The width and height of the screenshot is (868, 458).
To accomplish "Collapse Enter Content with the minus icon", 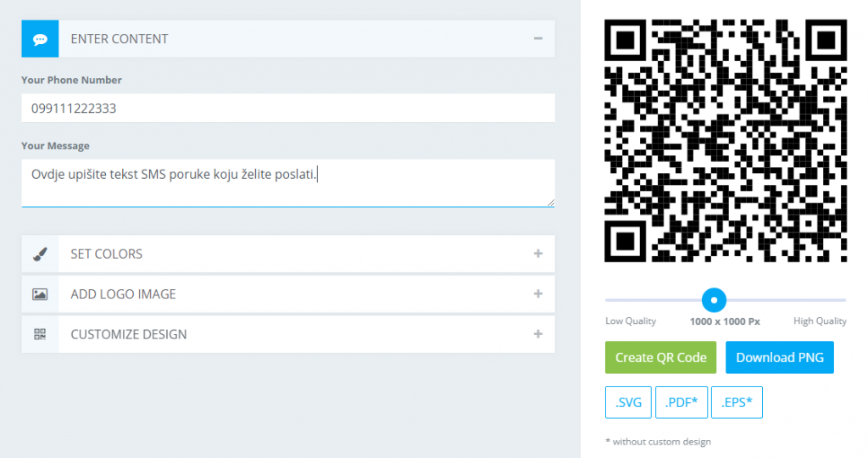I will click(x=537, y=38).
